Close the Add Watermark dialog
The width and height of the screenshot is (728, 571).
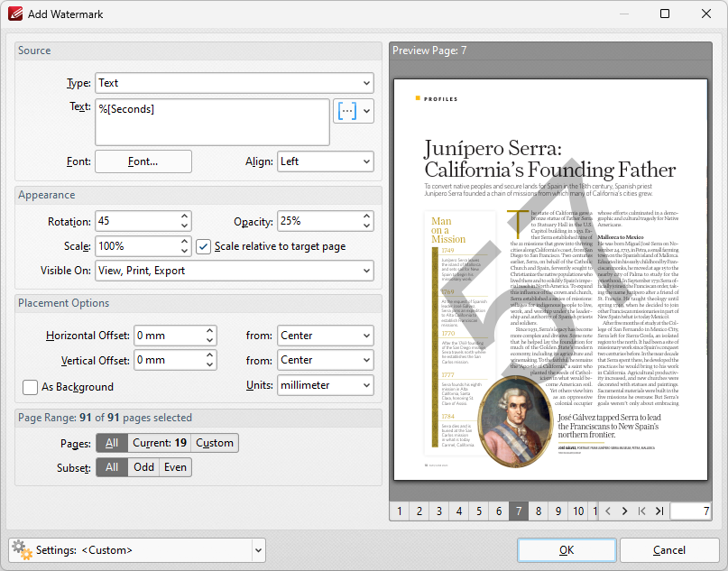click(x=706, y=14)
